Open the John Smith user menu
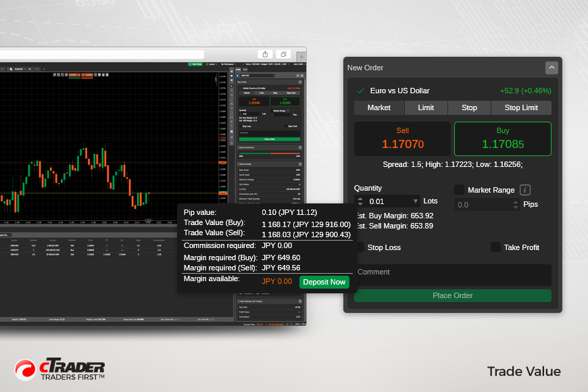The width and height of the screenshot is (588, 392). [299, 64]
